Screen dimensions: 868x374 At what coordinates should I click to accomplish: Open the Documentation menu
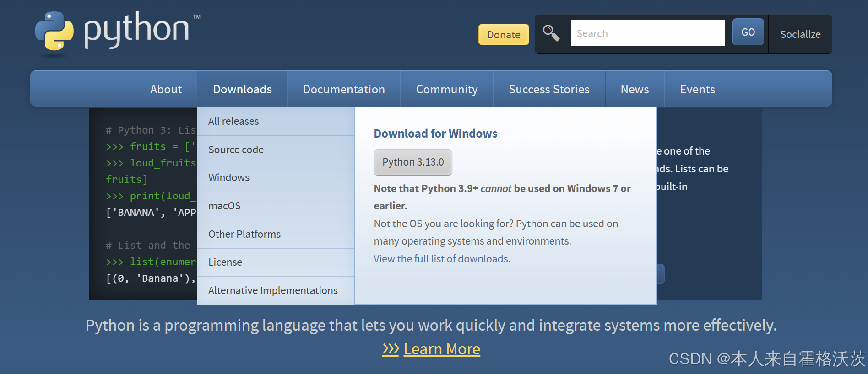pos(344,89)
